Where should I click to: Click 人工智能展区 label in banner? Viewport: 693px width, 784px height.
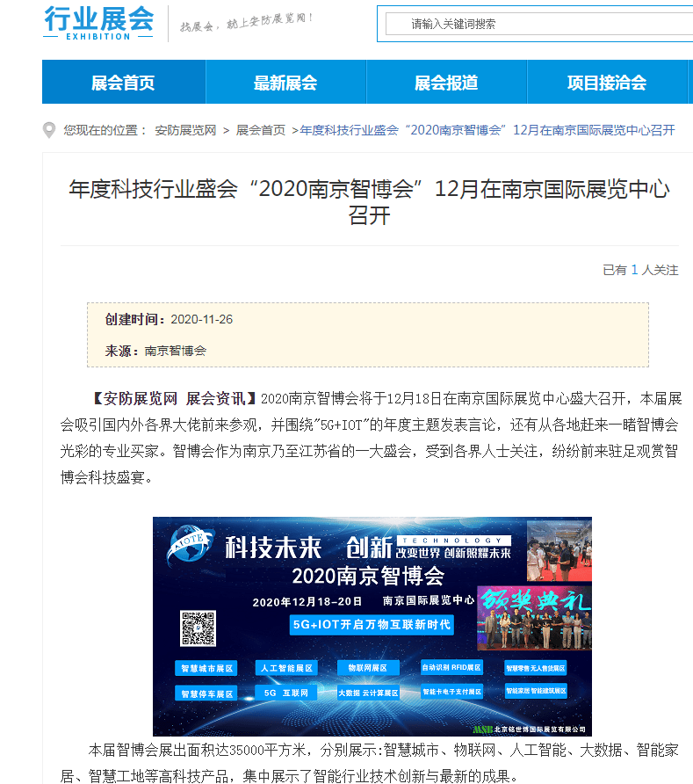pos(287,668)
